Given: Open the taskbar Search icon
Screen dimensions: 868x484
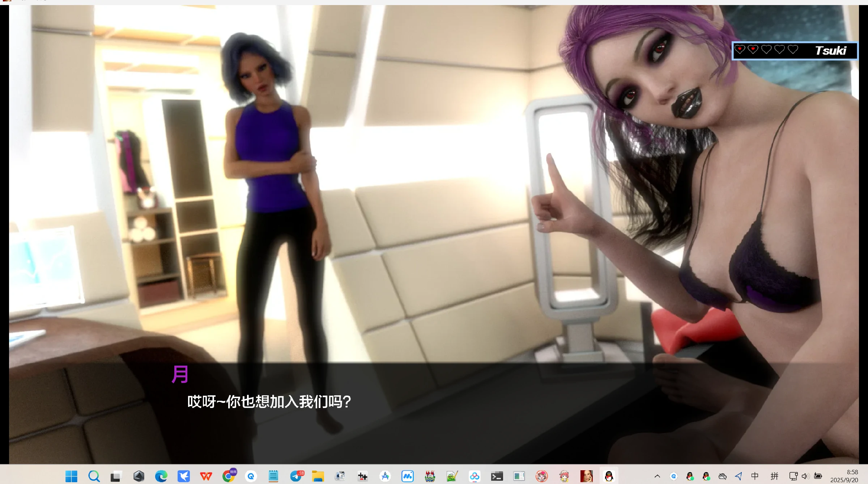Looking at the screenshot, I should (x=94, y=476).
